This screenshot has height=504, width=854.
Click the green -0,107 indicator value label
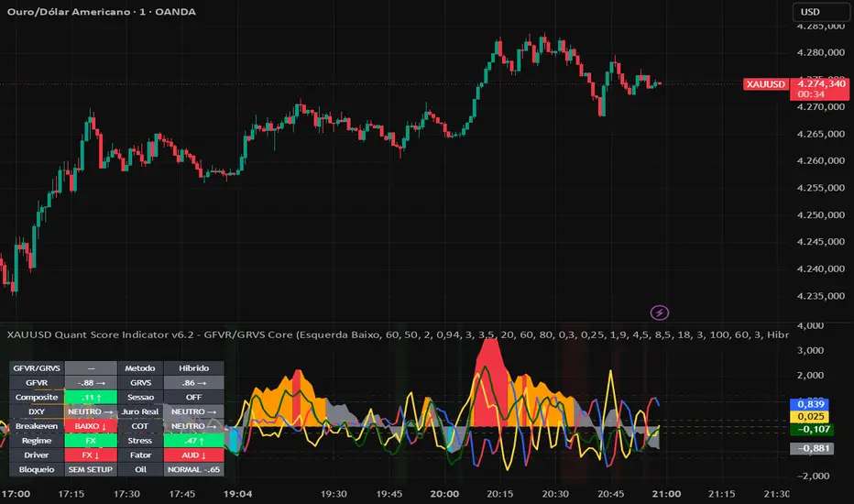[x=812, y=430]
